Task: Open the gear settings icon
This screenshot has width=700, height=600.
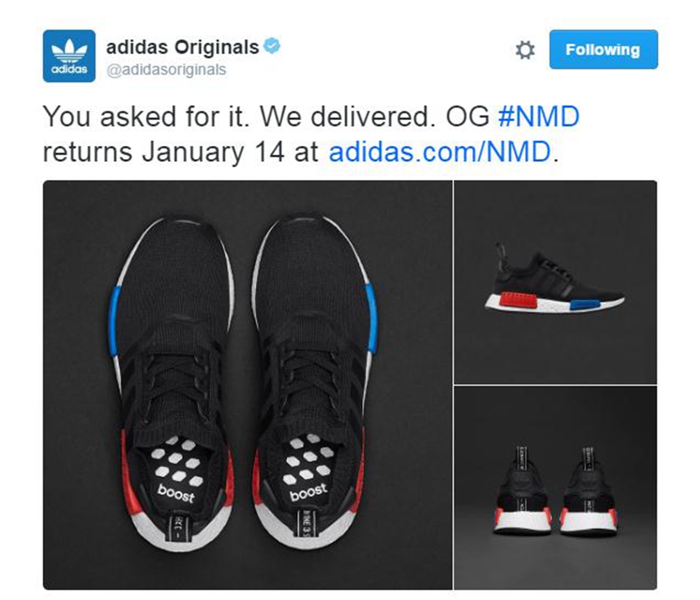Action: (524, 50)
